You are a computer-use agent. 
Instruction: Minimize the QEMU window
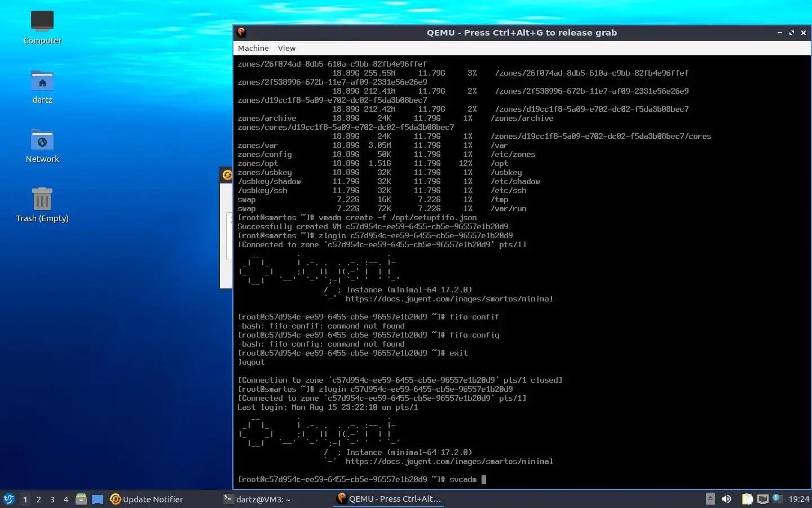click(x=779, y=33)
